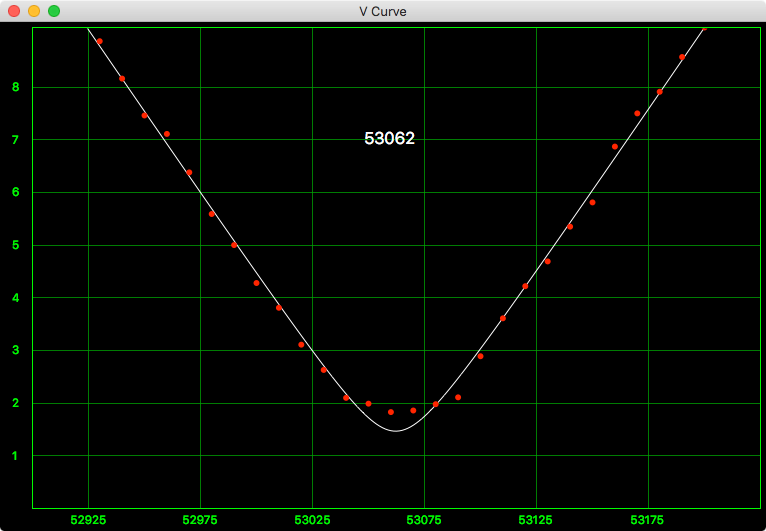Click y-axis label 7
The image size is (766, 531).
pos(16,140)
